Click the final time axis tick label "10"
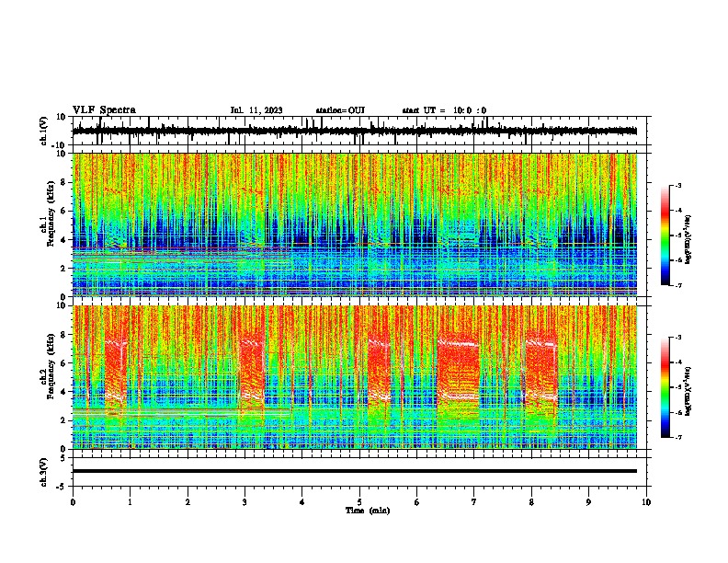Viewport: 728px width, 563px height. click(646, 502)
